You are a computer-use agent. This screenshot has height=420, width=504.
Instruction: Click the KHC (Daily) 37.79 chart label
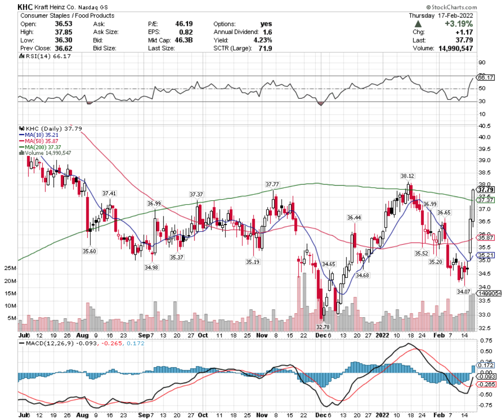[54, 129]
